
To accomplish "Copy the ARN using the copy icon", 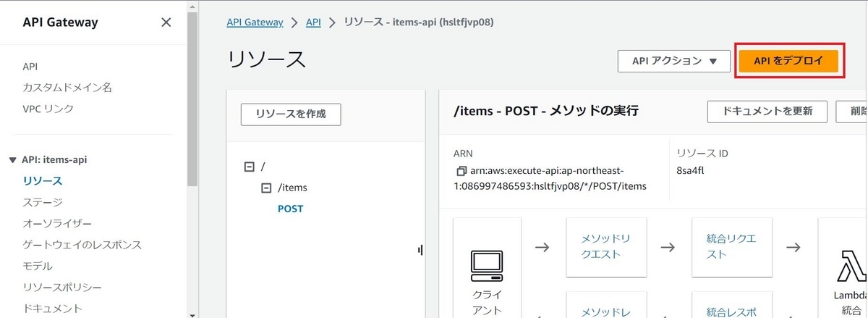I will tap(461, 172).
